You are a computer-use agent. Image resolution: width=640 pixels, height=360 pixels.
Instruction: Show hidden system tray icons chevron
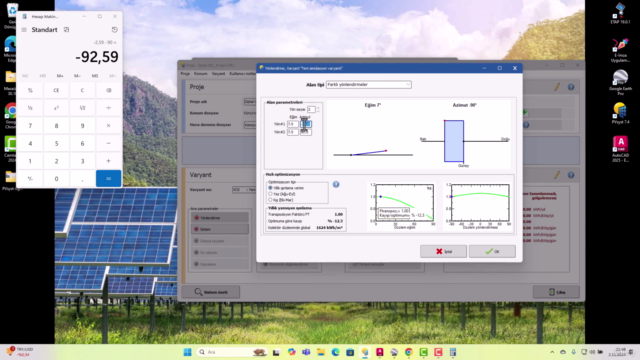point(552,352)
